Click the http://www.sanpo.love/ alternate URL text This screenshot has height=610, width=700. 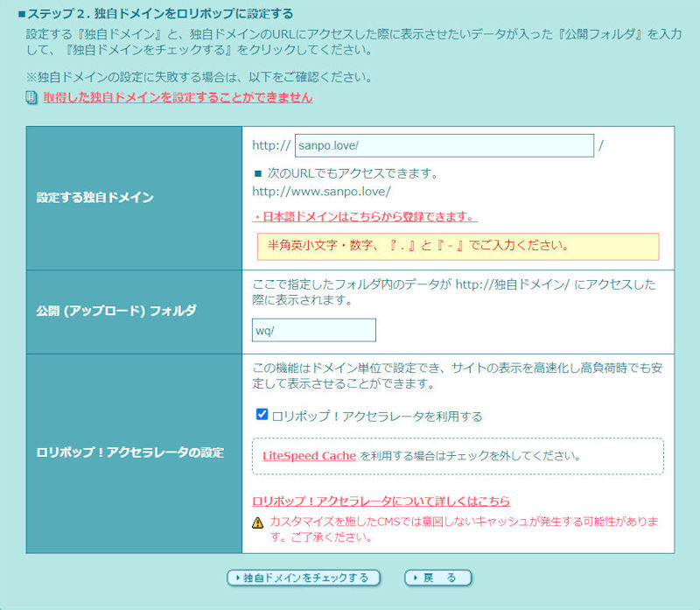[x=321, y=191]
